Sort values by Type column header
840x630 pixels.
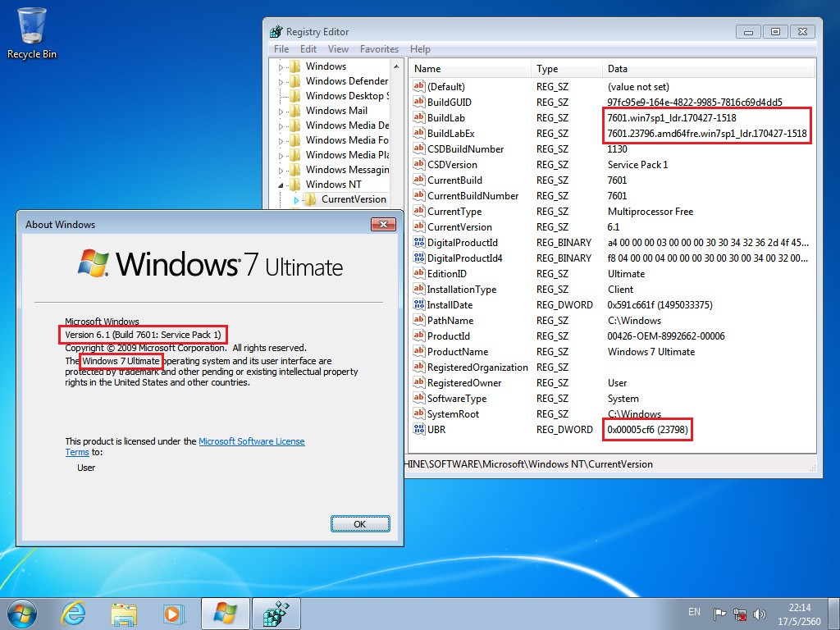(568, 69)
